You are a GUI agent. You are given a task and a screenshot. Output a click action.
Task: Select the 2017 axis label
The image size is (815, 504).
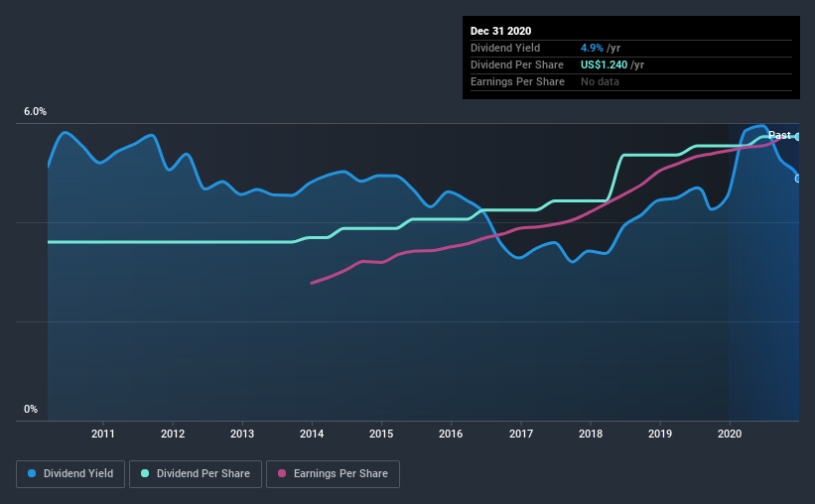click(x=521, y=434)
